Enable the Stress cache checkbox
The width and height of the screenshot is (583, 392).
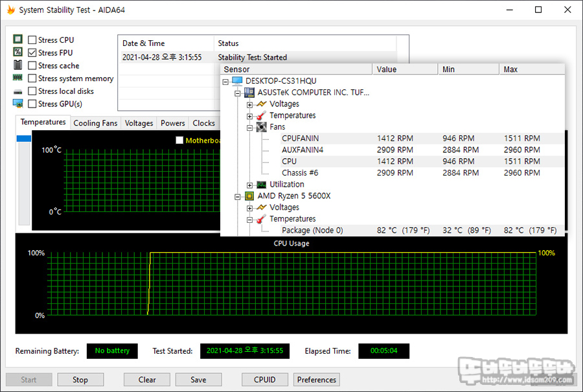click(32, 65)
